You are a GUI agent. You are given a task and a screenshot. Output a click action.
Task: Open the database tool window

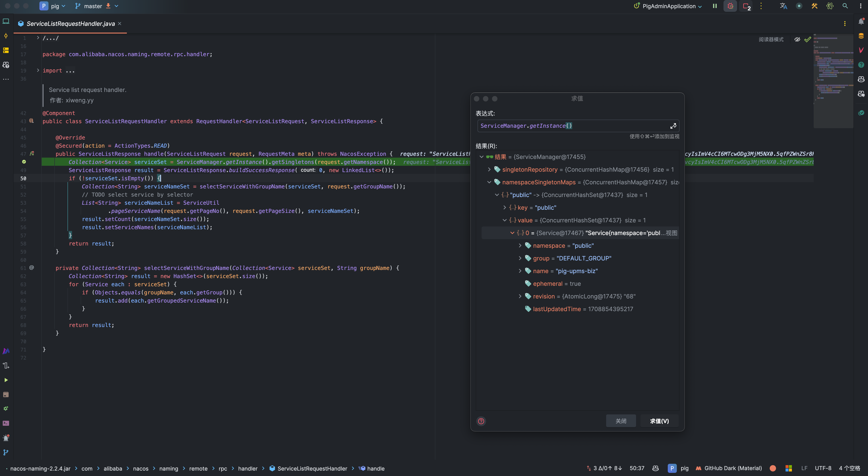[861, 36]
